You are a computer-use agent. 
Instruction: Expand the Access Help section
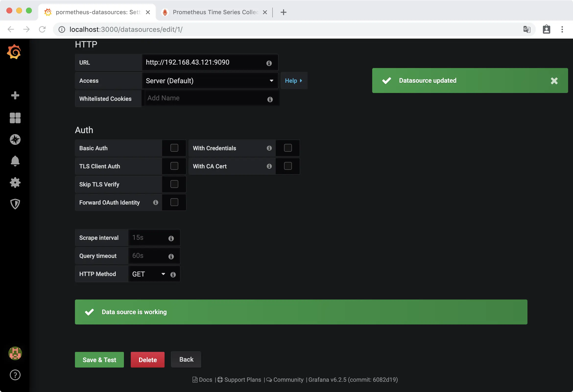coord(294,81)
